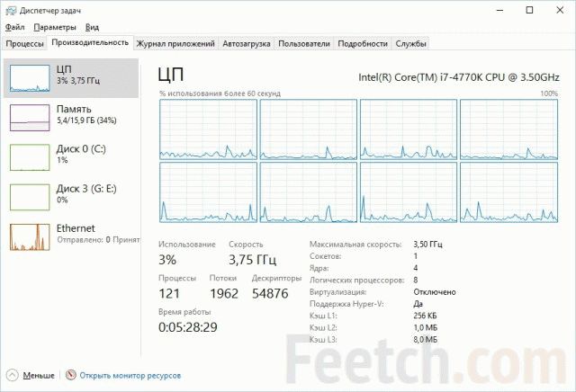Image resolution: width=576 pixels, height=392 pixels.
Task: Open the Параметры menu
Action: coord(55,27)
